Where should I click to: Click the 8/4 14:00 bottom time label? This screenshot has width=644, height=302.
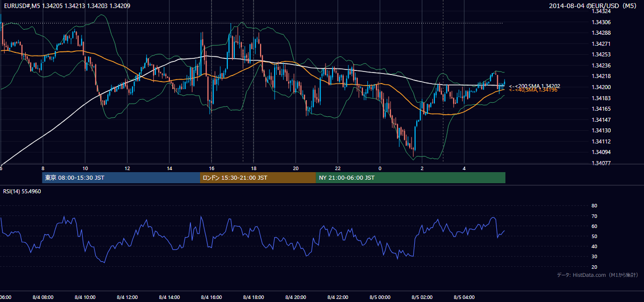[169, 297]
